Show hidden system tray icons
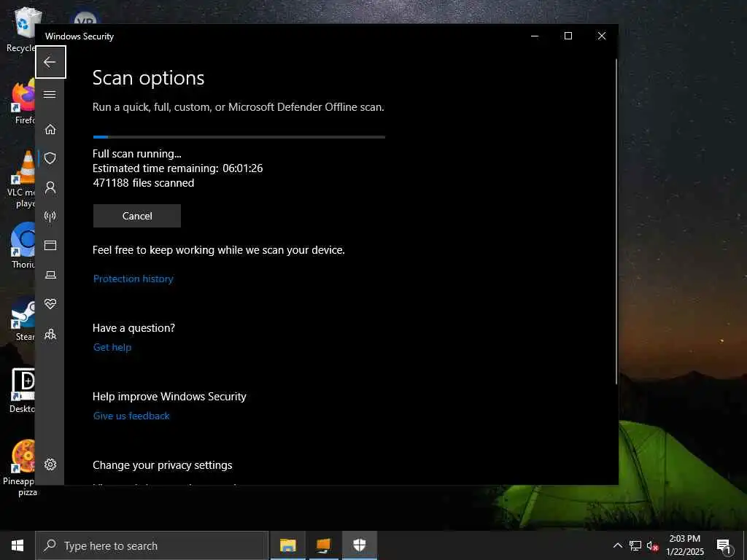 [617, 545]
